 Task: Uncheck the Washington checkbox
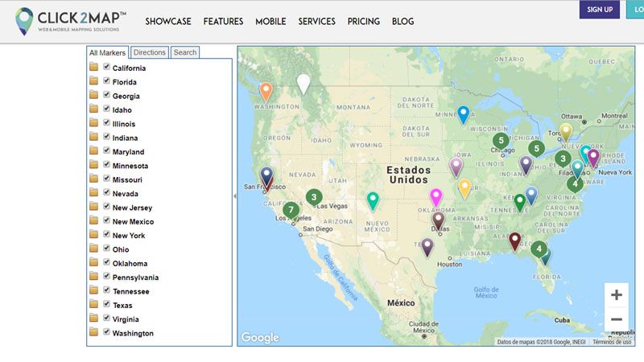coord(107,331)
